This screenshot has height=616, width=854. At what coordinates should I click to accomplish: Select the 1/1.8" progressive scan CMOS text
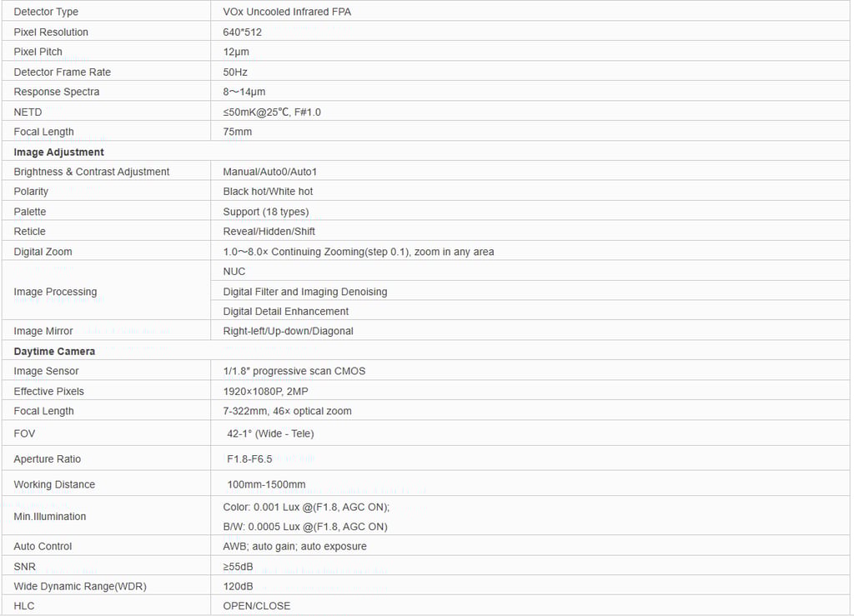tap(294, 371)
